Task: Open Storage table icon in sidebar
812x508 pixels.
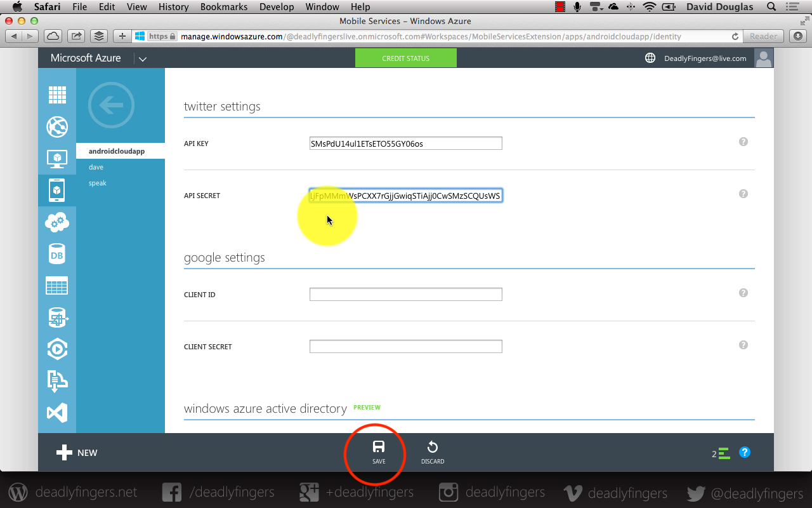Action: pyautogui.click(x=57, y=286)
